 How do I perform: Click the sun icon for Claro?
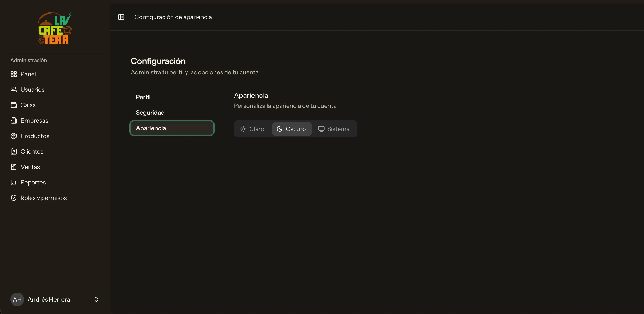[243, 129]
